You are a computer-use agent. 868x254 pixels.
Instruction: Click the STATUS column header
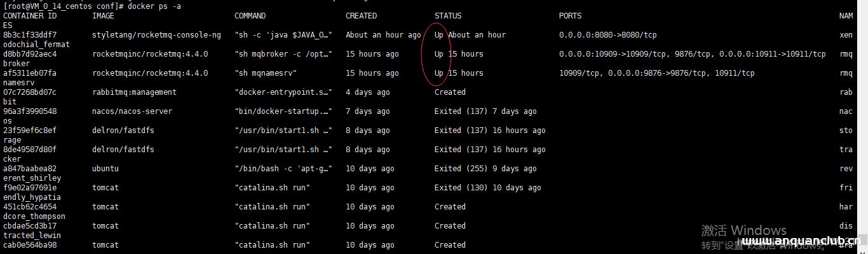[x=448, y=16]
